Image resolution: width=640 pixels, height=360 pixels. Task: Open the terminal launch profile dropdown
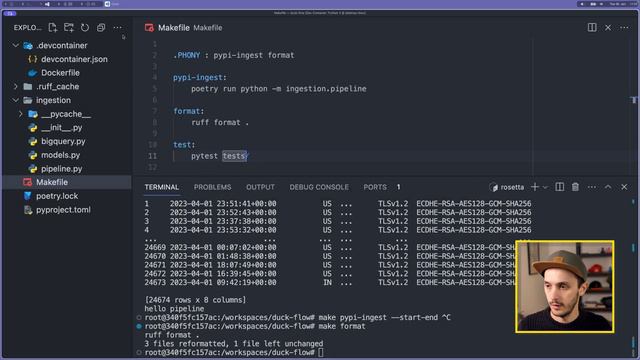545,187
